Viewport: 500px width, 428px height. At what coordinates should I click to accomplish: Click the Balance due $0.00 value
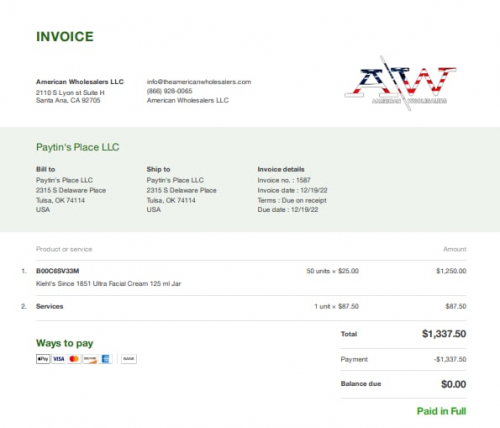tap(454, 384)
